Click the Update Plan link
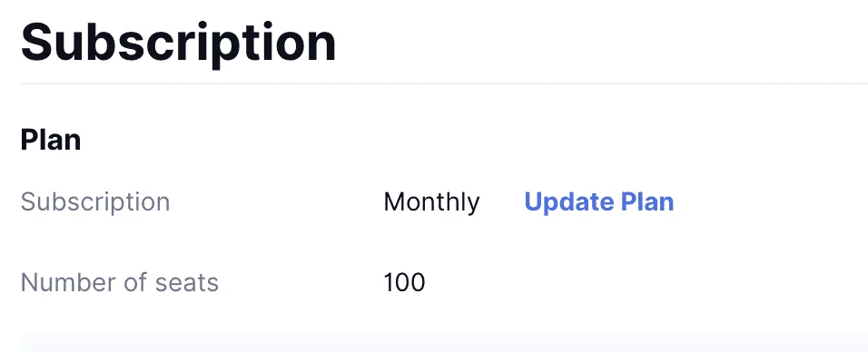 click(x=599, y=202)
